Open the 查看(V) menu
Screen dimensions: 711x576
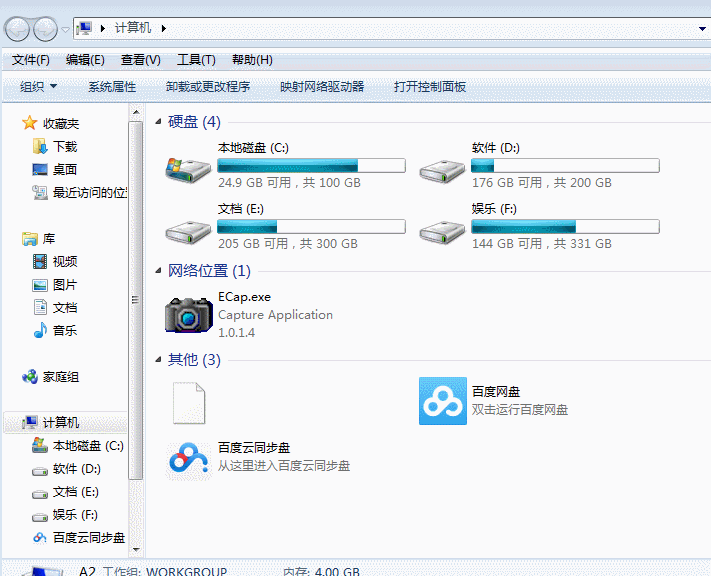[141, 59]
